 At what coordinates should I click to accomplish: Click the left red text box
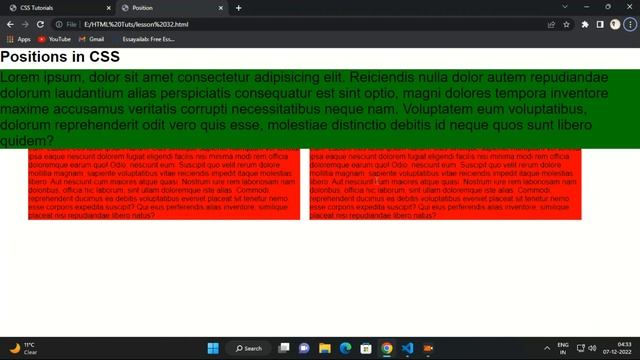click(164, 184)
